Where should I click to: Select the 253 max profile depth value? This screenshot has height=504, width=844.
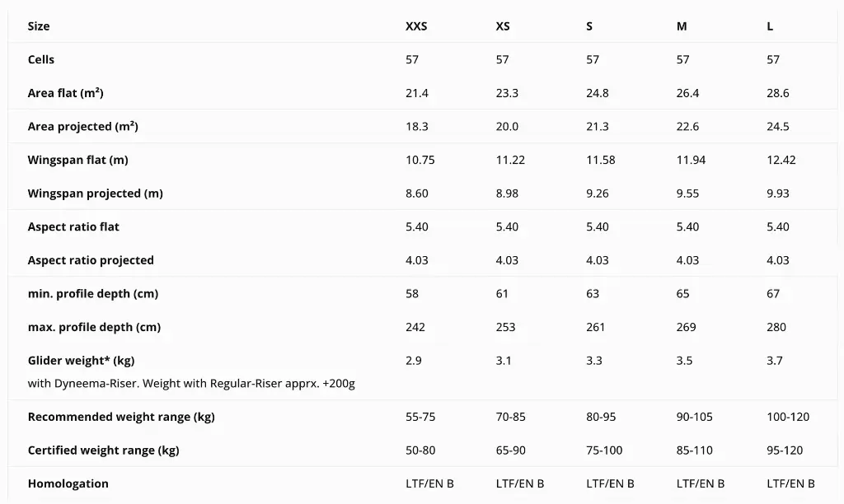(505, 327)
